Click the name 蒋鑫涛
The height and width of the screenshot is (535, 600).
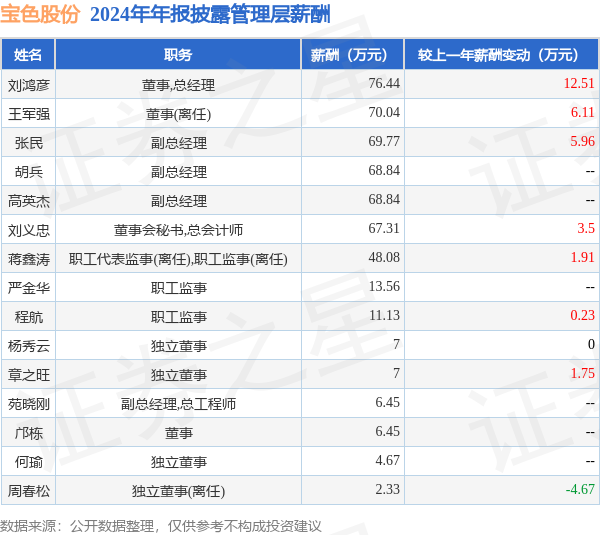point(29,259)
